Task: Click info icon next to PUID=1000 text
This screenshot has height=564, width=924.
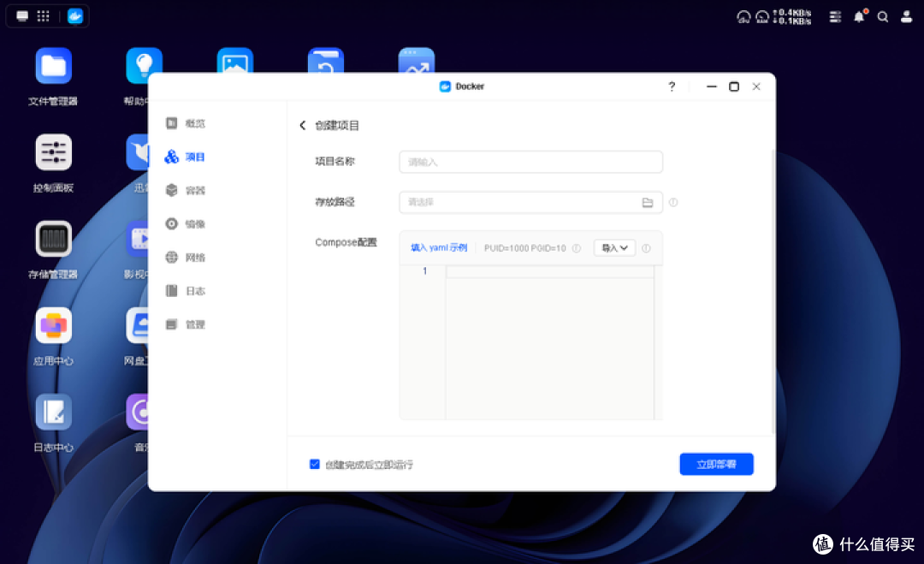Action: tap(577, 248)
